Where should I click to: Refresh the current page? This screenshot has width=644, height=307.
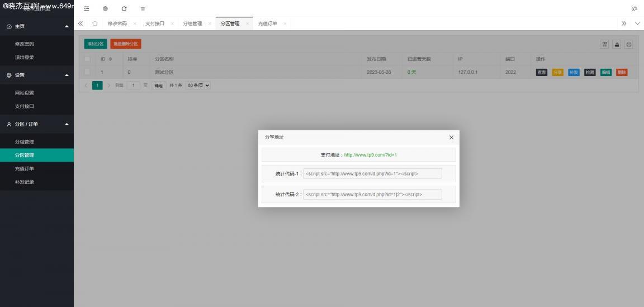(124, 8)
